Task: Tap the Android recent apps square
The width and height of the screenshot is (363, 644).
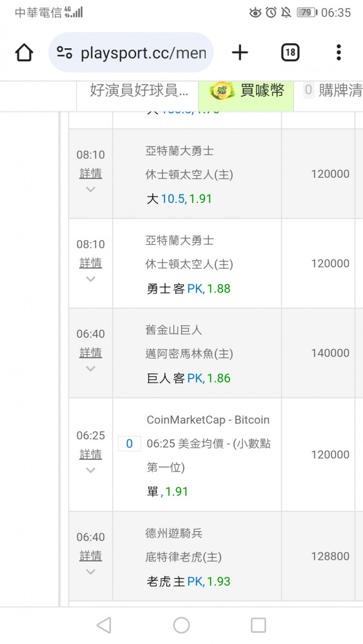Action: (259, 625)
